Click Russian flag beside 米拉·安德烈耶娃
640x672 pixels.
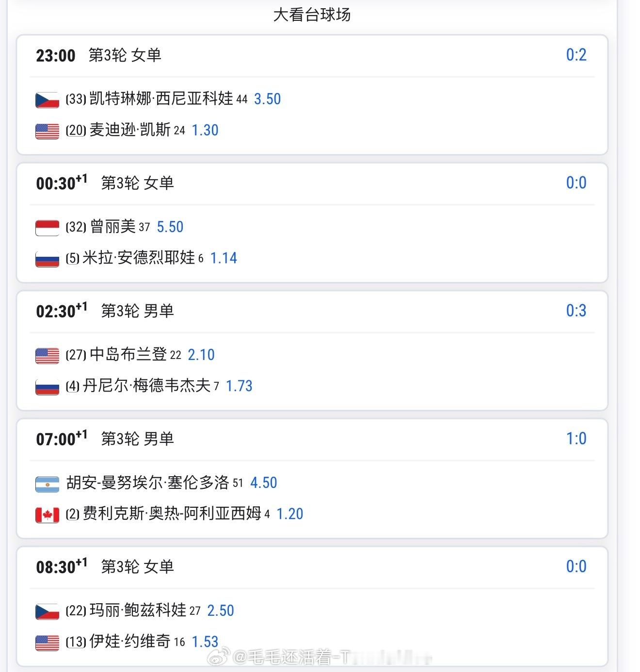click(47, 259)
